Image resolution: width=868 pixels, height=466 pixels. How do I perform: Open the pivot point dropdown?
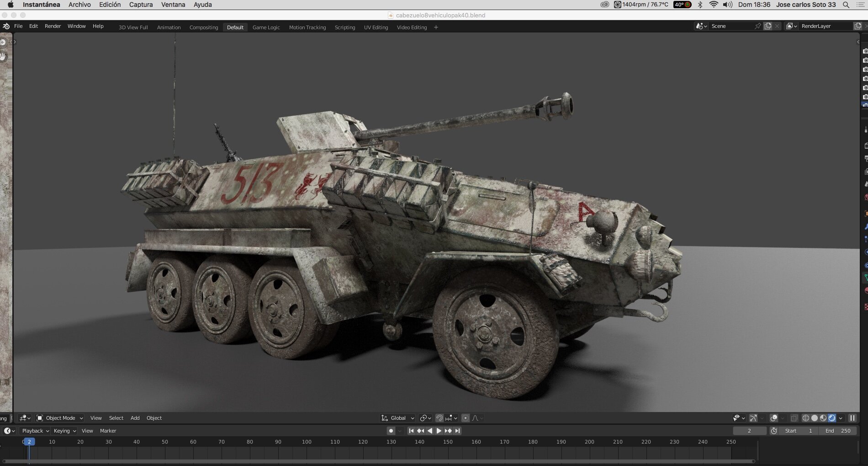pos(425,418)
